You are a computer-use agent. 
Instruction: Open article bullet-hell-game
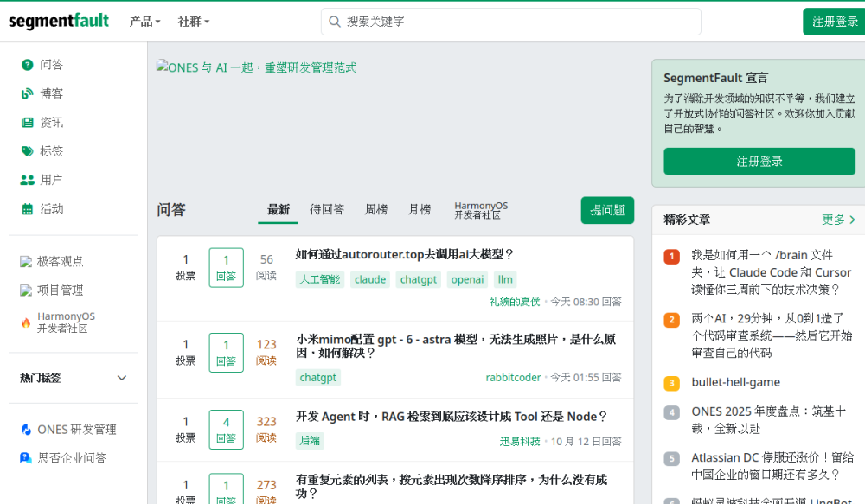[x=736, y=383]
